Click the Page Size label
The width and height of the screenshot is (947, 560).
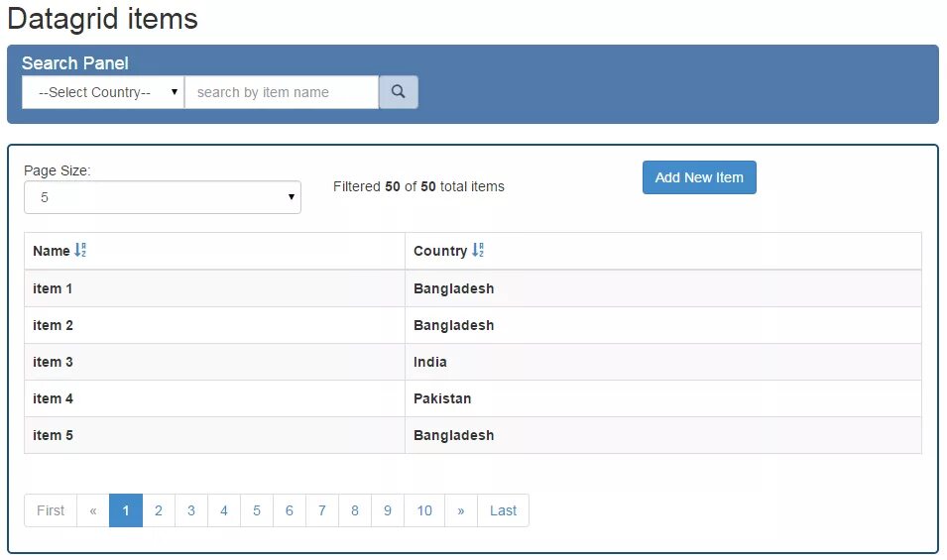click(x=58, y=170)
